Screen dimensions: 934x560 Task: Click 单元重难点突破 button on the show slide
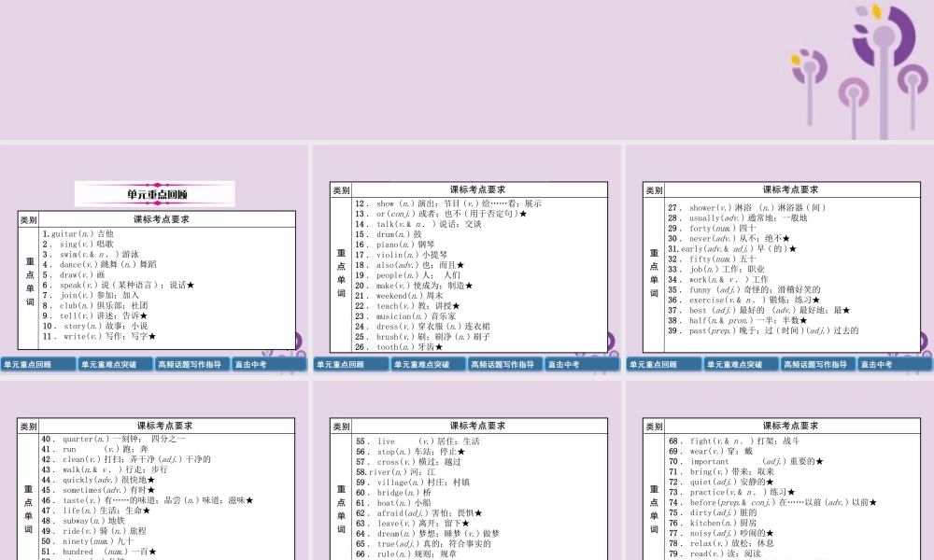coord(428,364)
